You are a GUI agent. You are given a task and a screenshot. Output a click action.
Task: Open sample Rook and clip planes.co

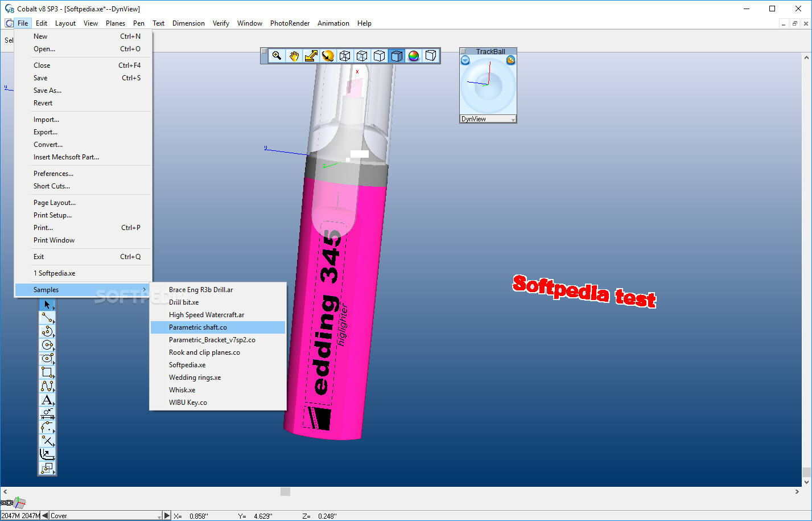tap(218, 352)
